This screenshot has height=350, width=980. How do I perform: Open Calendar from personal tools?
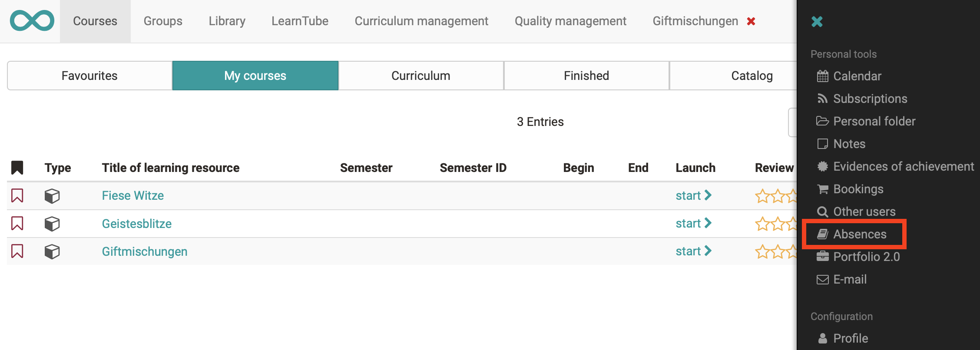(857, 76)
